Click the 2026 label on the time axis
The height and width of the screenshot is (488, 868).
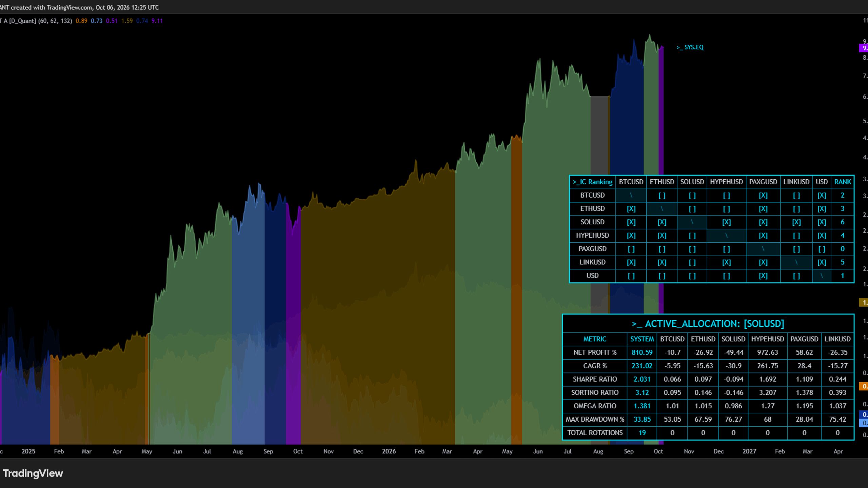[x=389, y=451]
